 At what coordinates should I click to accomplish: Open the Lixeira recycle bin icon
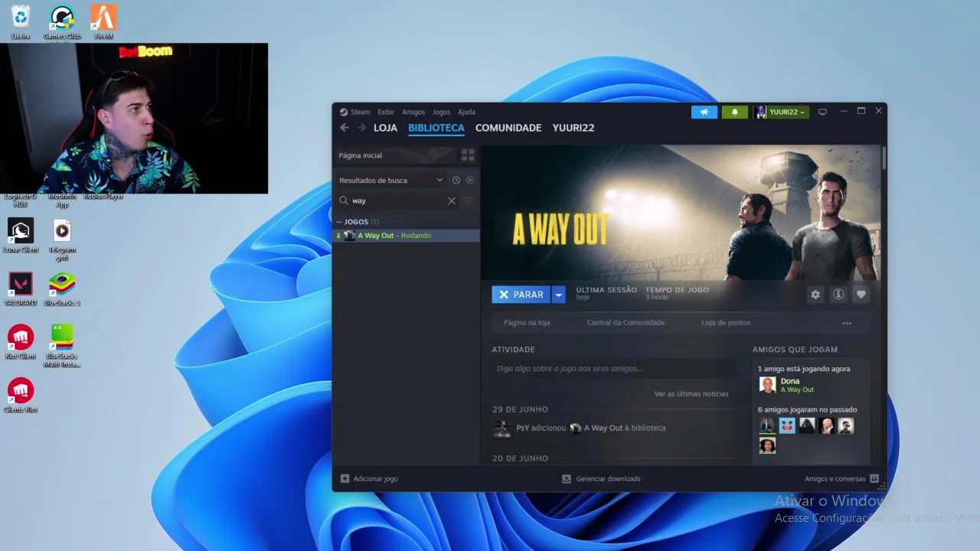click(21, 21)
